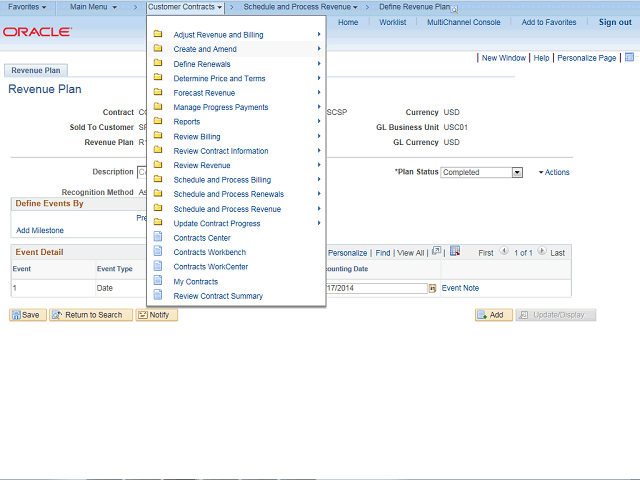Click Personalize link in Event Detail grid
Image resolution: width=640 pixels, height=480 pixels.
point(347,253)
